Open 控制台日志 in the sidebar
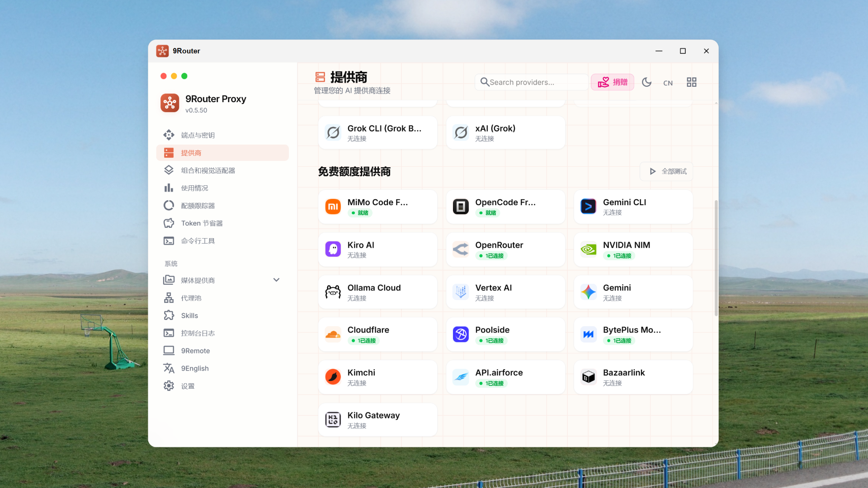This screenshot has height=488, width=868. 222,333
